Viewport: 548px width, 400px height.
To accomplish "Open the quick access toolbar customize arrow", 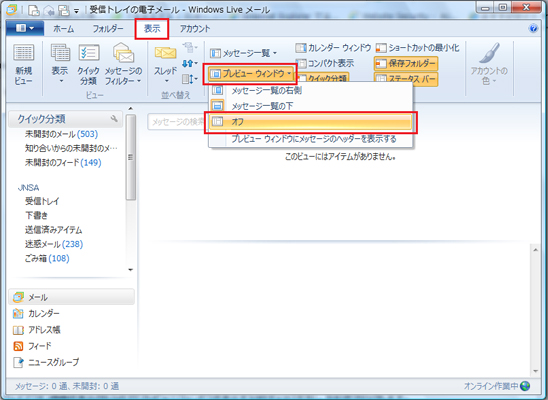I will (76, 11).
